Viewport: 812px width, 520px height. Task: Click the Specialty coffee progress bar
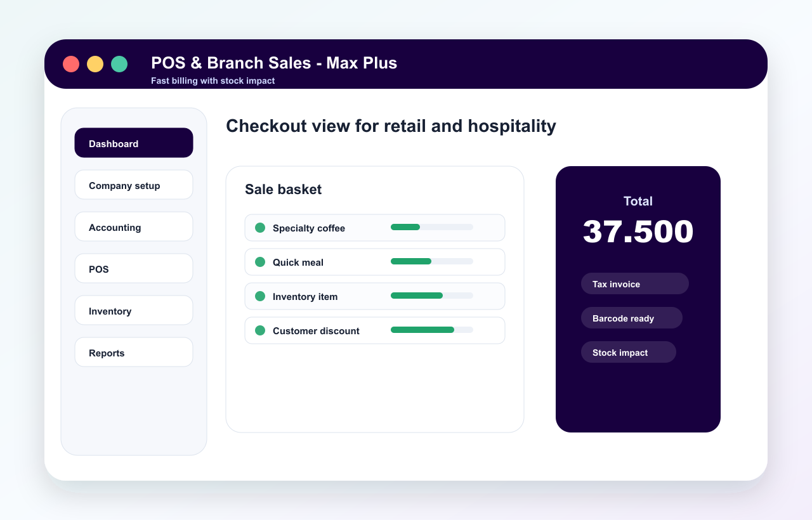pyautogui.click(x=432, y=227)
